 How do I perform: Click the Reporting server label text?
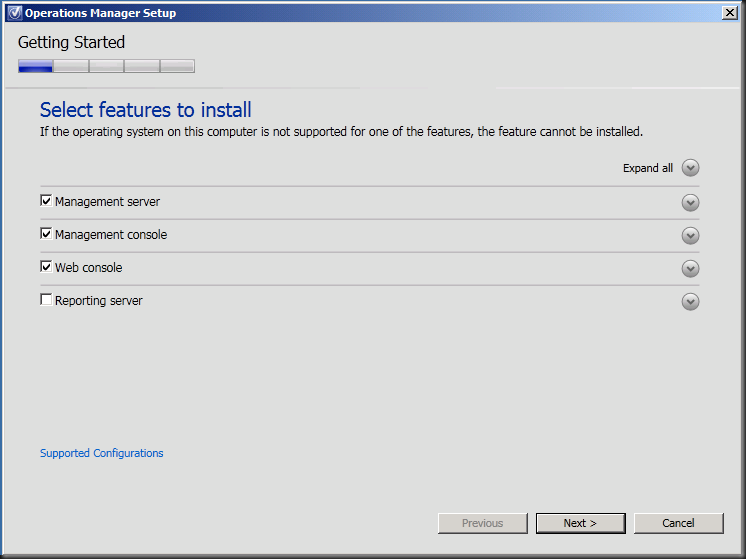(x=99, y=301)
